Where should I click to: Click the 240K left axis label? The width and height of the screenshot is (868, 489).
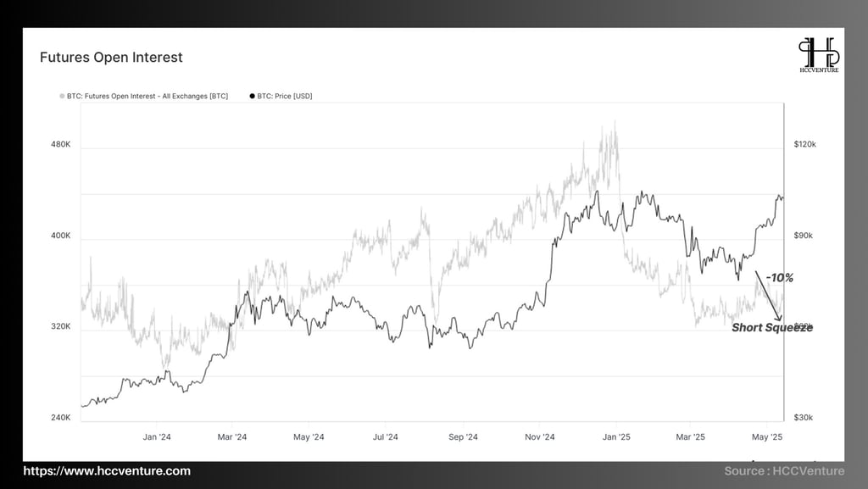61,418
